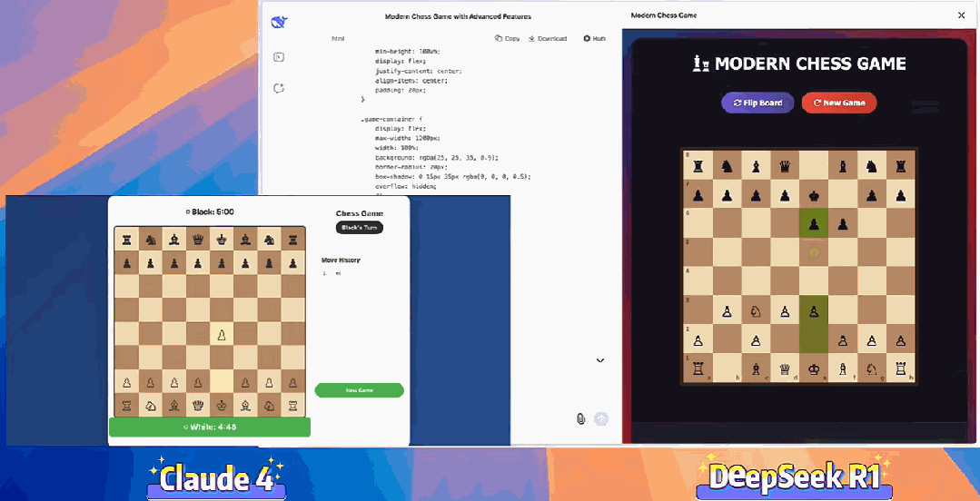The height and width of the screenshot is (501, 980).
Task: Select the black queen on Claude's board
Action: 197,239
